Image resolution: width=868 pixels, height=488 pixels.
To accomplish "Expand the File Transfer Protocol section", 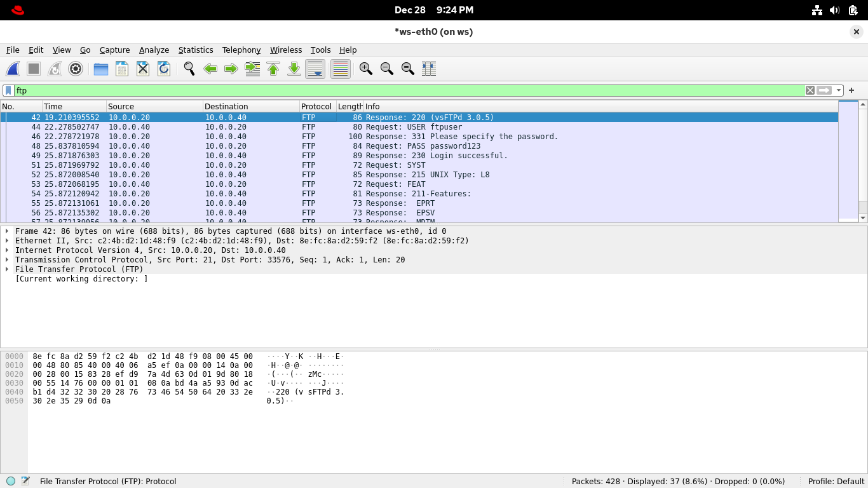I will pyautogui.click(x=7, y=269).
